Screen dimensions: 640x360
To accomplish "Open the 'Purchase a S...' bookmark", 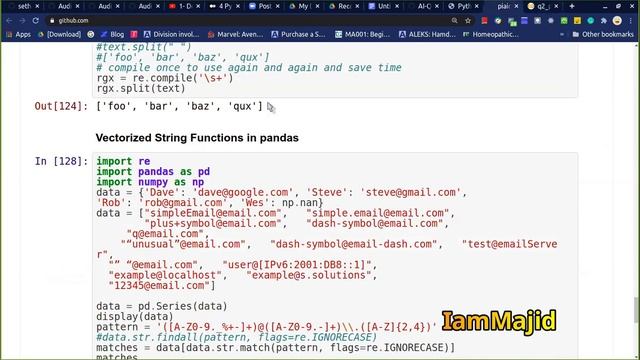I will (298, 35).
